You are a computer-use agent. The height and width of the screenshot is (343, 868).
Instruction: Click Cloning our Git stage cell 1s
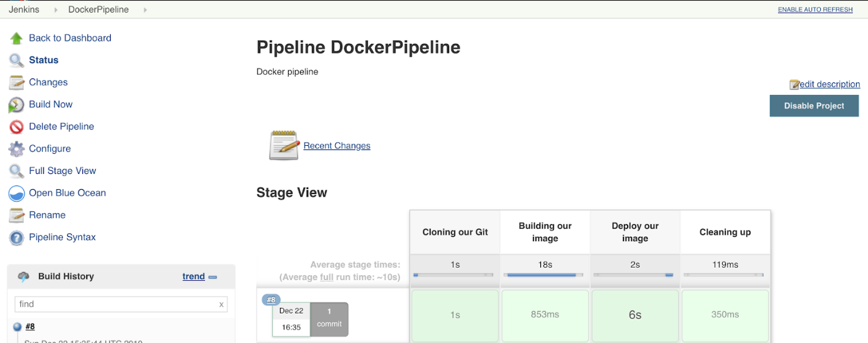tap(455, 315)
